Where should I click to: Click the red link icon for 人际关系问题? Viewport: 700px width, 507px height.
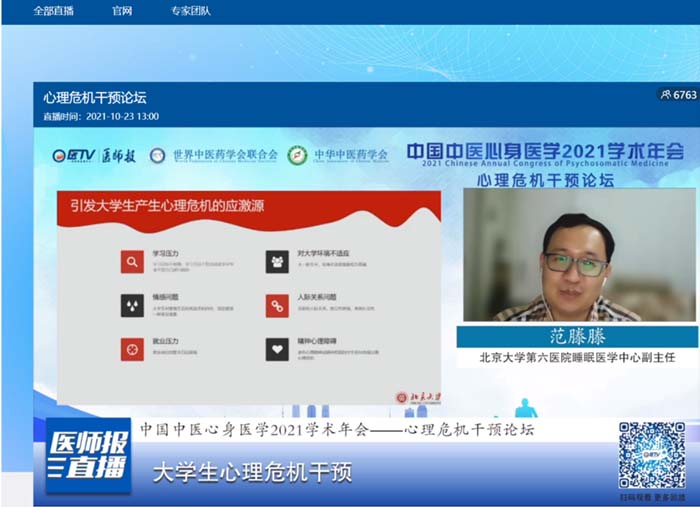coord(277,306)
